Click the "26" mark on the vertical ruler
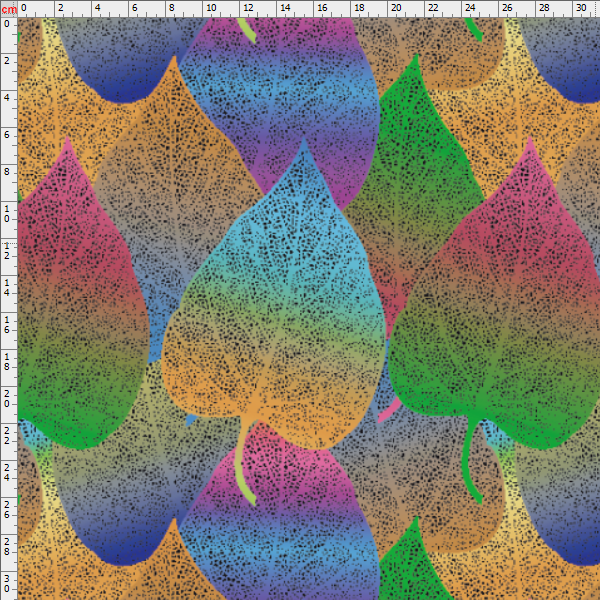Screen dimensions: 600x600 7,510
